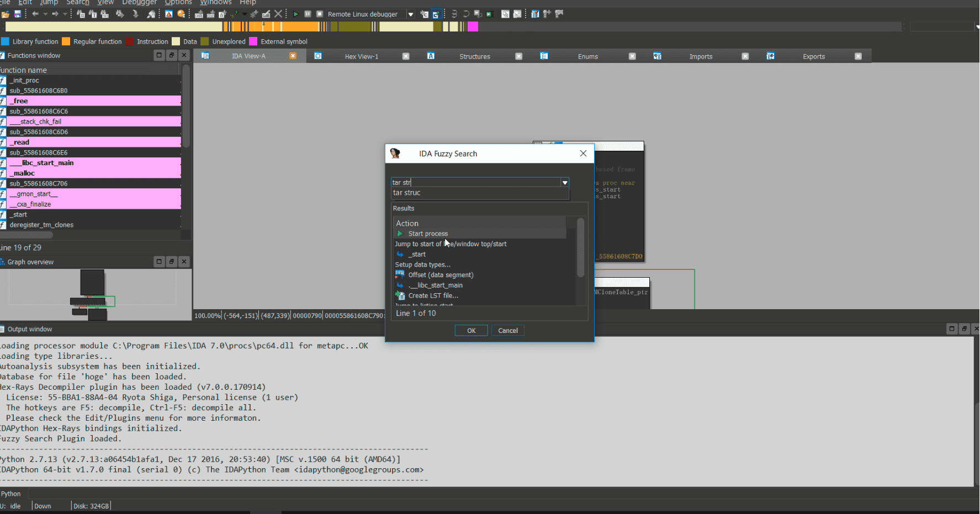Switch to the IDA View-A tab

pos(248,56)
